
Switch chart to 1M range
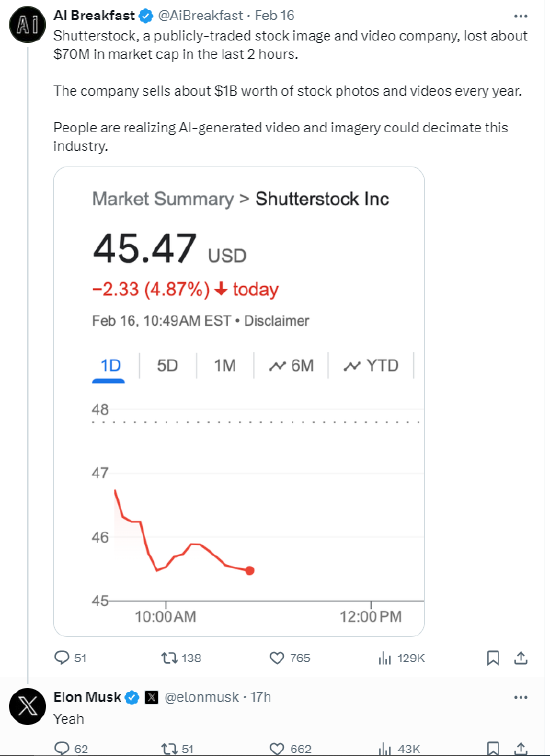pos(225,366)
